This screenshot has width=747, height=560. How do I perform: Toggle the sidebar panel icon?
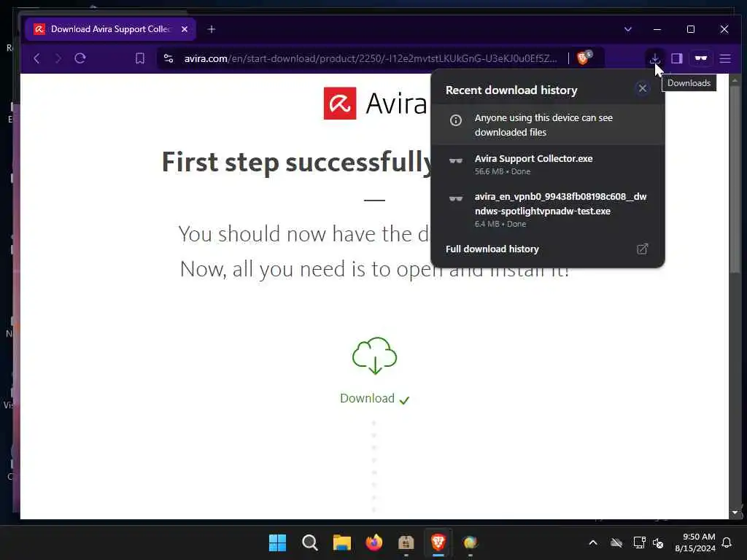click(677, 58)
